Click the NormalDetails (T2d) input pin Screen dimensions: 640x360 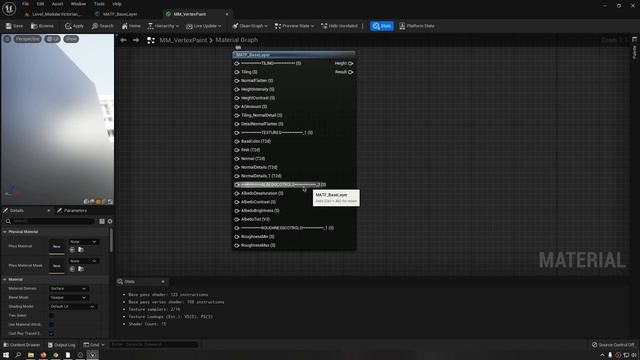pos(237,167)
